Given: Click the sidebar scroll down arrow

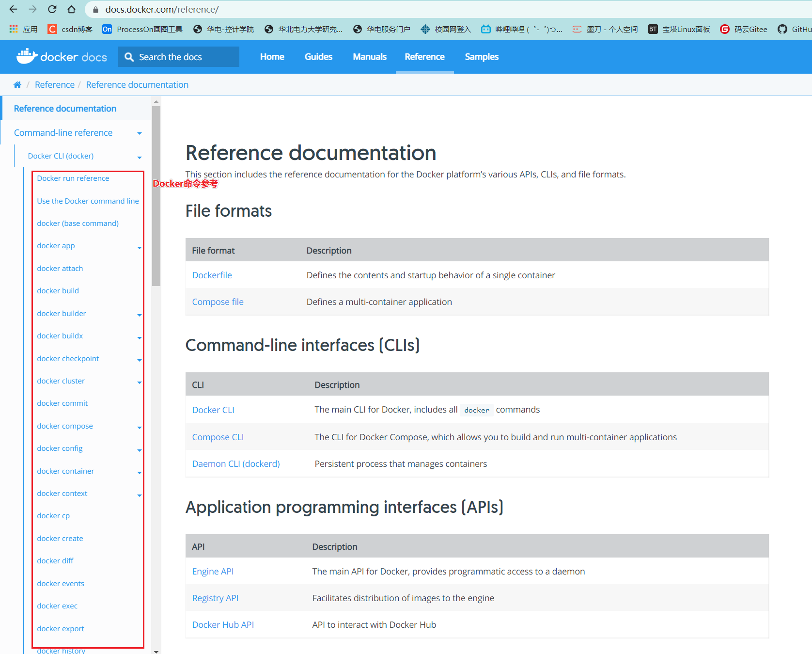Looking at the screenshot, I should click(156, 651).
